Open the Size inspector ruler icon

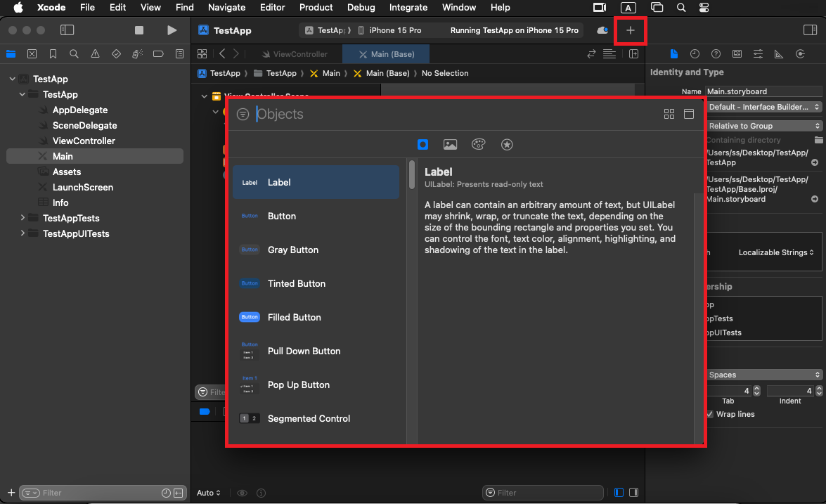(779, 53)
